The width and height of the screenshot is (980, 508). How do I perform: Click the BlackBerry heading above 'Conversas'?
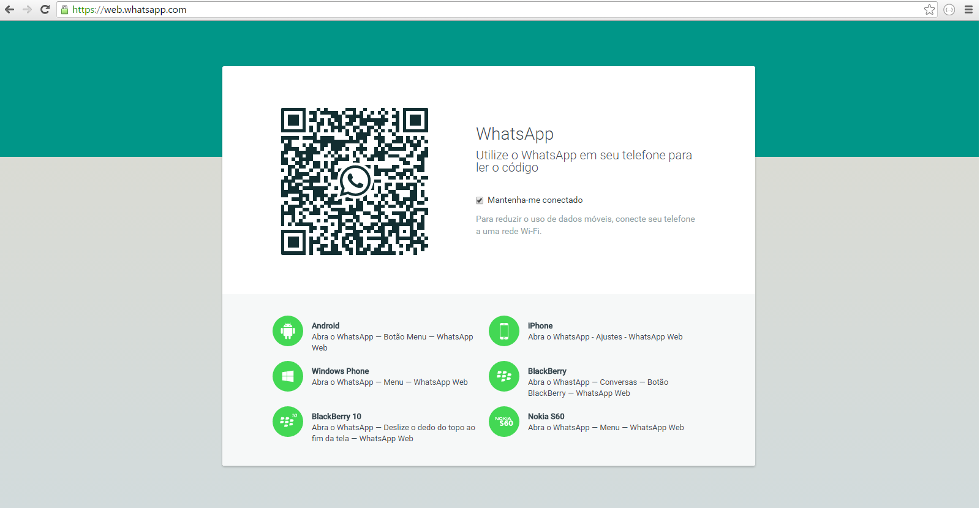(547, 371)
